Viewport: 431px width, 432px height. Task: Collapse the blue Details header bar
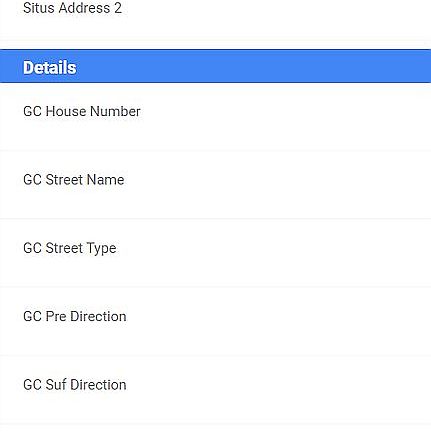(x=215, y=66)
